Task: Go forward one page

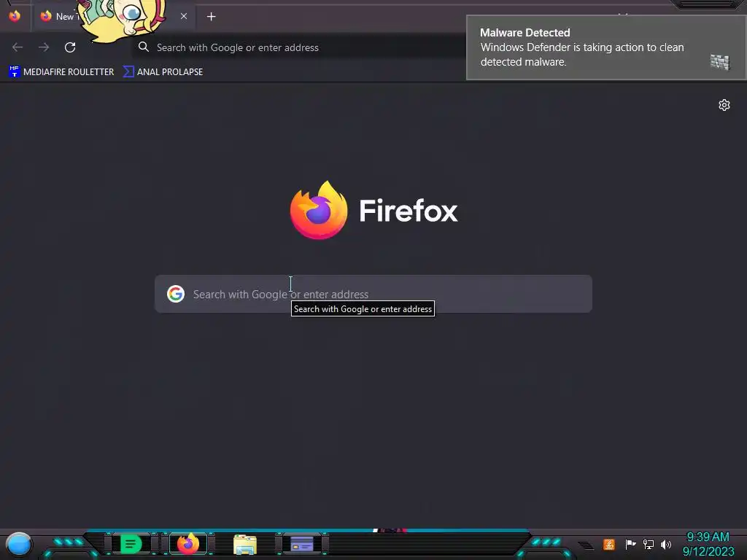Action: point(44,47)
